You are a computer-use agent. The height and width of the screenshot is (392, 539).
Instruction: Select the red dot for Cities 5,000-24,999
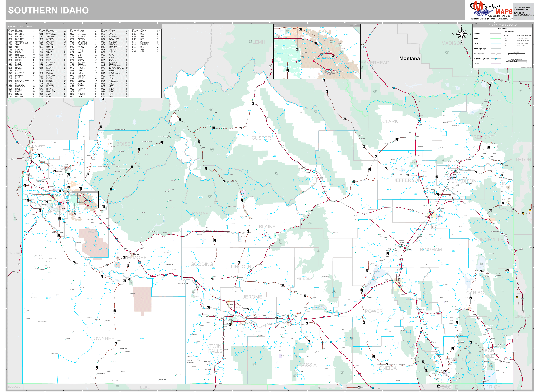coord(504,43)
